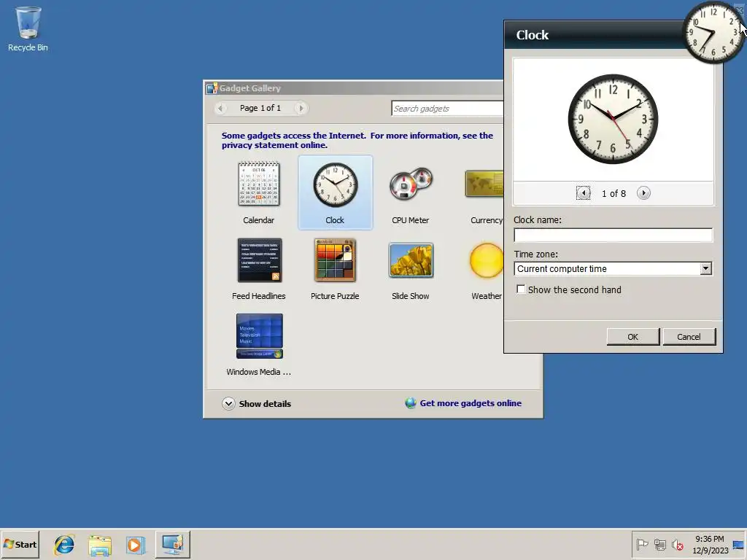
Task: Click the Search gadgets field
Action: [x=447, y=109]
